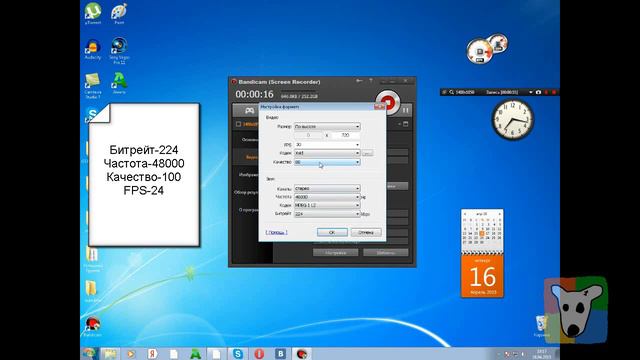Click the key icon in the Bandicam title bar

[x=359, y=81]
